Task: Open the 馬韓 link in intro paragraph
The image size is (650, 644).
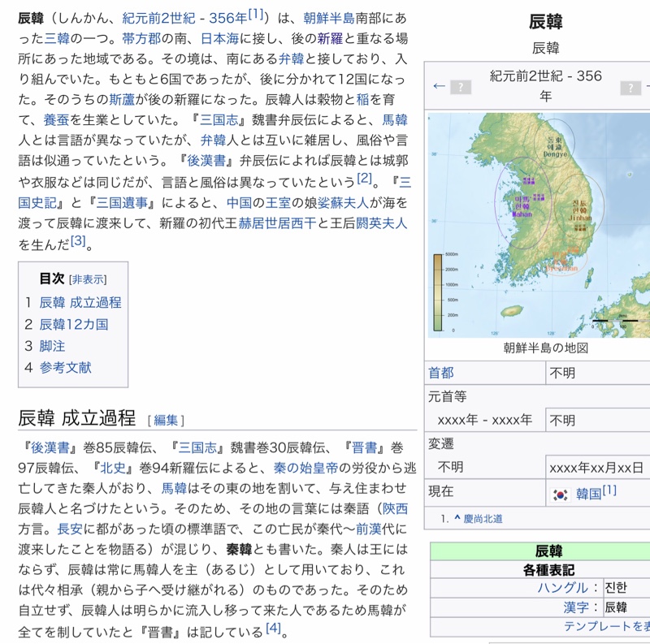Action: (395, 119)
